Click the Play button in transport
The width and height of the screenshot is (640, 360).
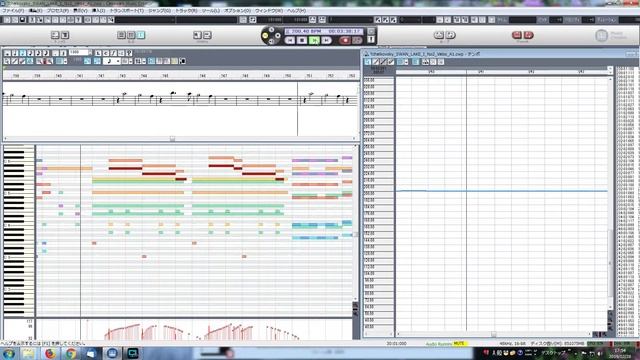click(314, 40)
